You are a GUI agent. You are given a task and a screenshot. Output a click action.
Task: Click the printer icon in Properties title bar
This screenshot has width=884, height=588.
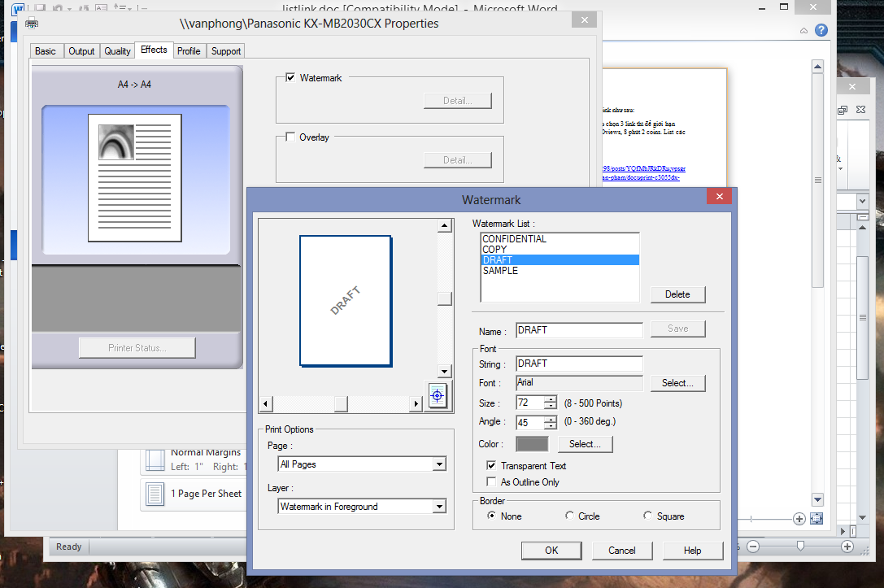(33, 23)
